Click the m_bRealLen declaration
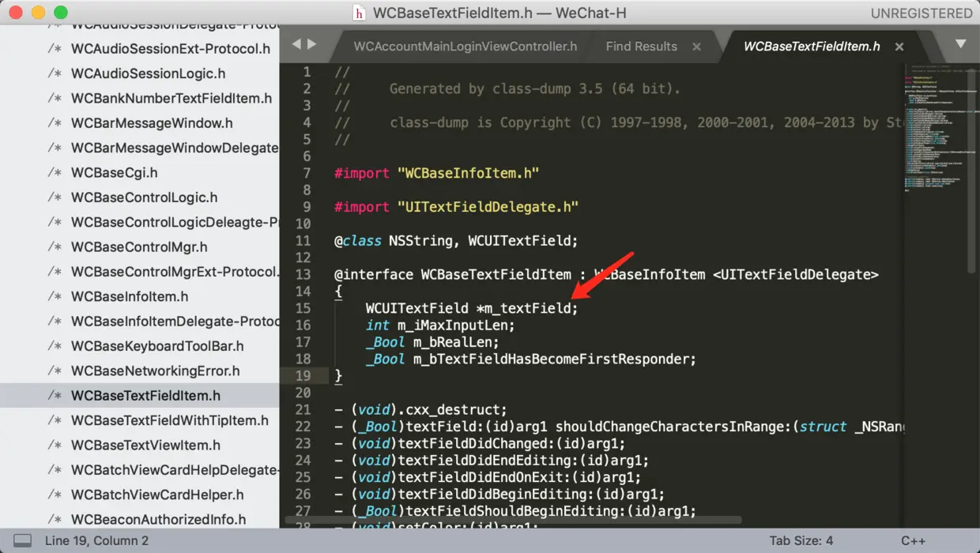Image resolution: width=980 pixels, height=553 pixels. tap(432, 342)
